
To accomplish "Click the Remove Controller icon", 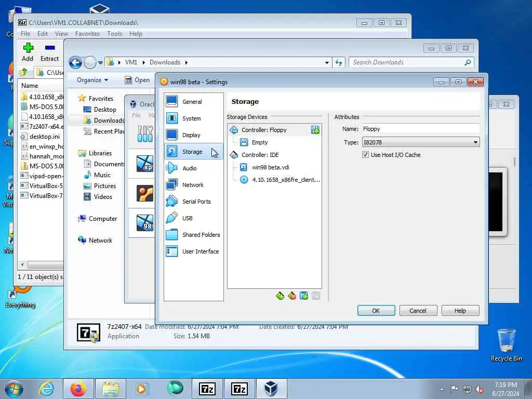I will click(x=292, y=296).
